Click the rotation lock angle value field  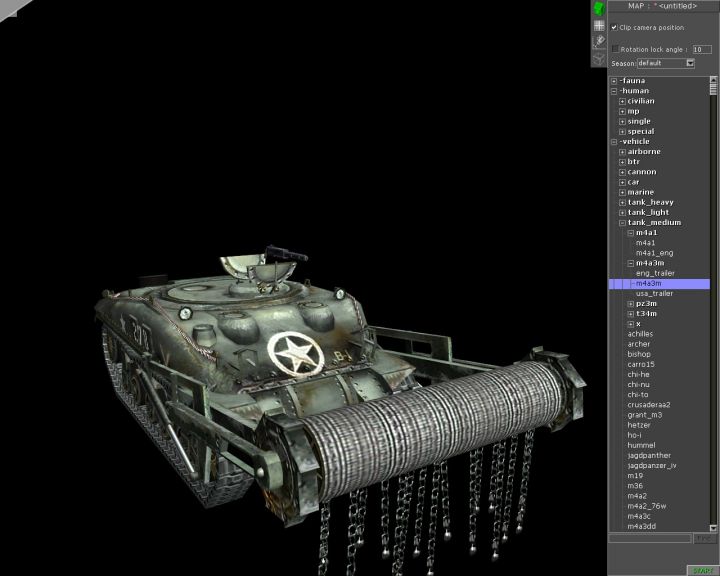[x=701, y=48]
